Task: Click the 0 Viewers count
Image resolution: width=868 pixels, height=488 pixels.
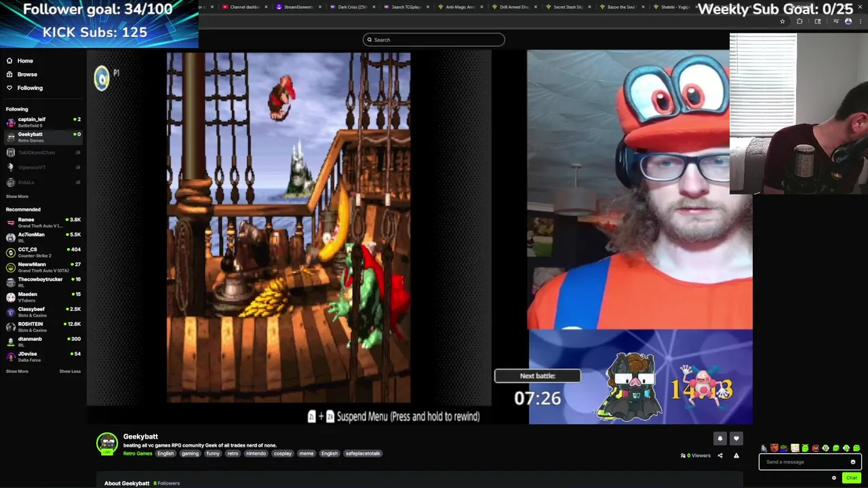Action: [695, 455]
